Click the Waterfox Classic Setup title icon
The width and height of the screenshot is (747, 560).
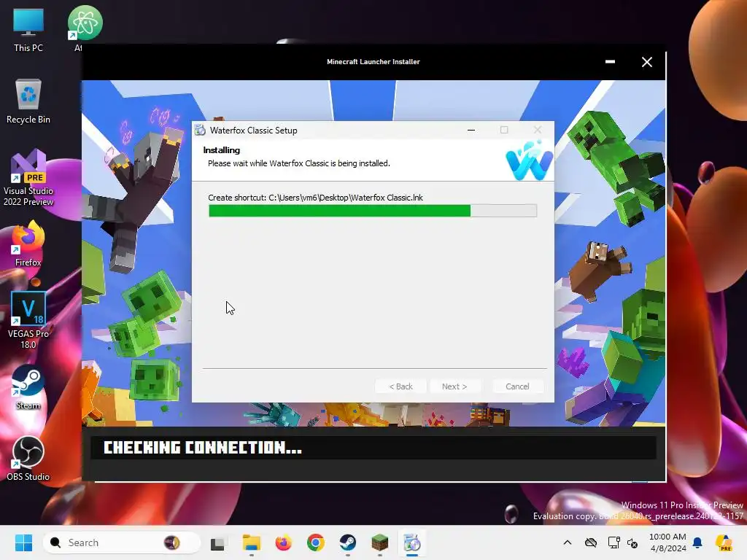pyautogui.click(x=200, y=131)
